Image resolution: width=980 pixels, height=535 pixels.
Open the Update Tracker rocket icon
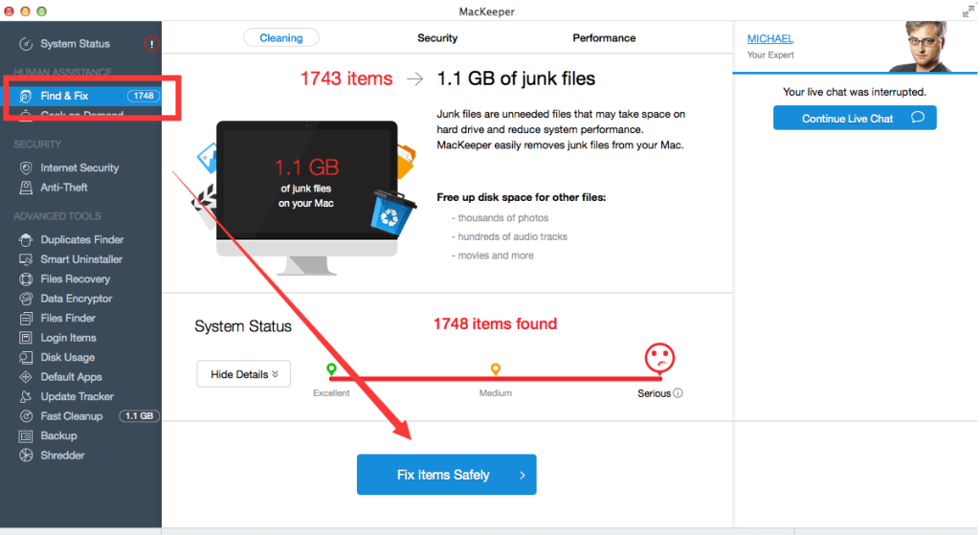tap(26, 396)
